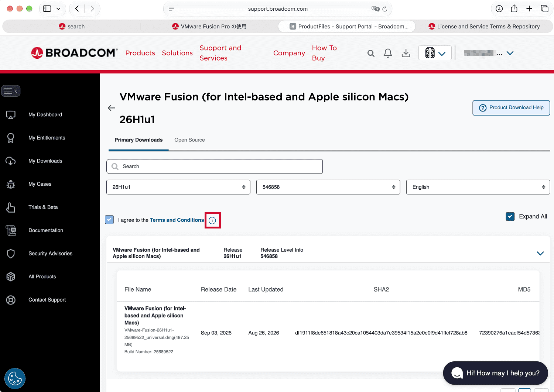This screenshot has width=554, height=392.
Task: Switch to the Open Source tab
Action: 189,140
